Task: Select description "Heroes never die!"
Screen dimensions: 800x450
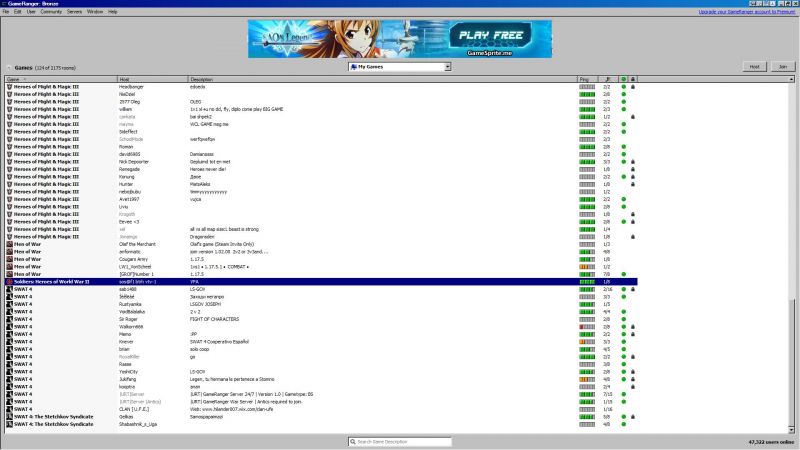Action: click(x=208, y=169)
